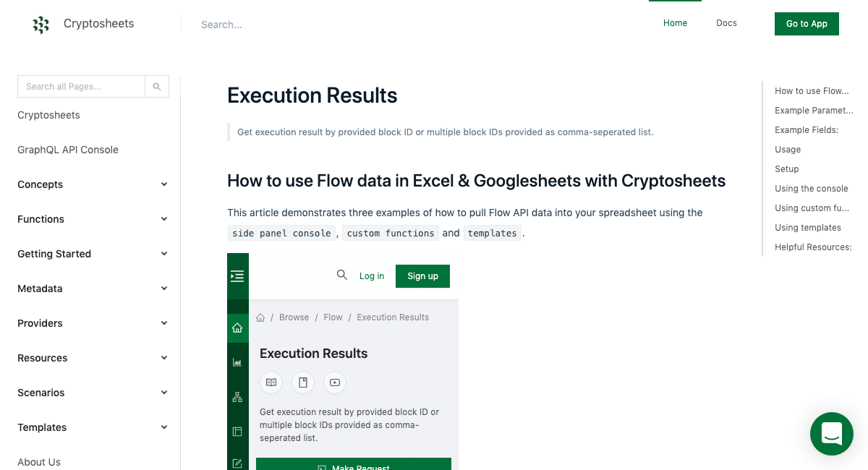Click the compose edit icon in embedded sidebar
This screenshot has width=868, height=470.
(x=238, y=463)
